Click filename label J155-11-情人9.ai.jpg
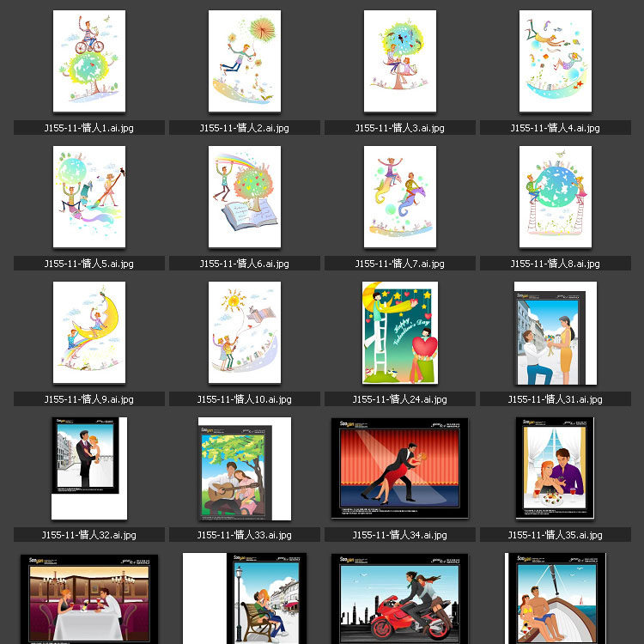 point(89,398)
